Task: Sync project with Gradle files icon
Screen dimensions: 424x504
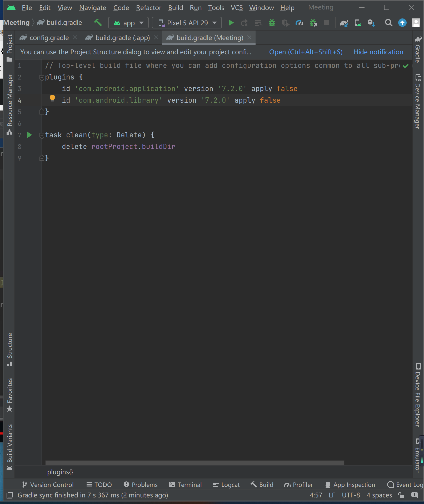Action: [x=344, y=23]
